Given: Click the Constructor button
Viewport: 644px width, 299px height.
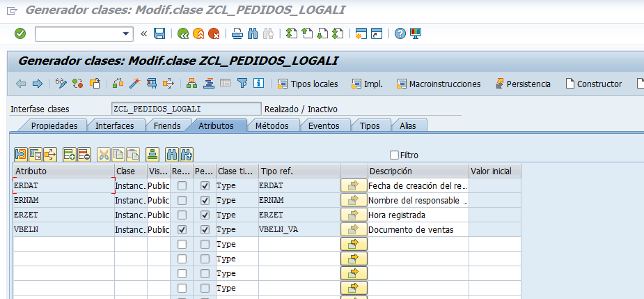Looking at the screenshot, I should 594,84.
